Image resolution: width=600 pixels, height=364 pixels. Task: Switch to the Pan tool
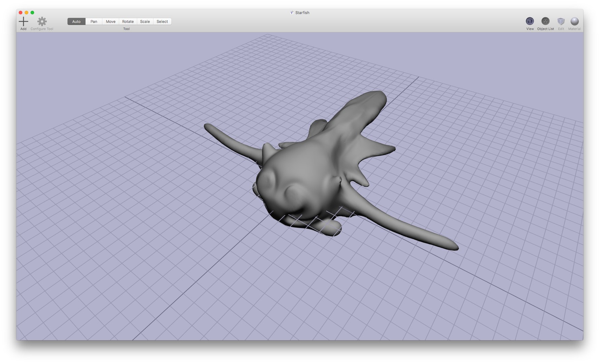tap(94, 22)
